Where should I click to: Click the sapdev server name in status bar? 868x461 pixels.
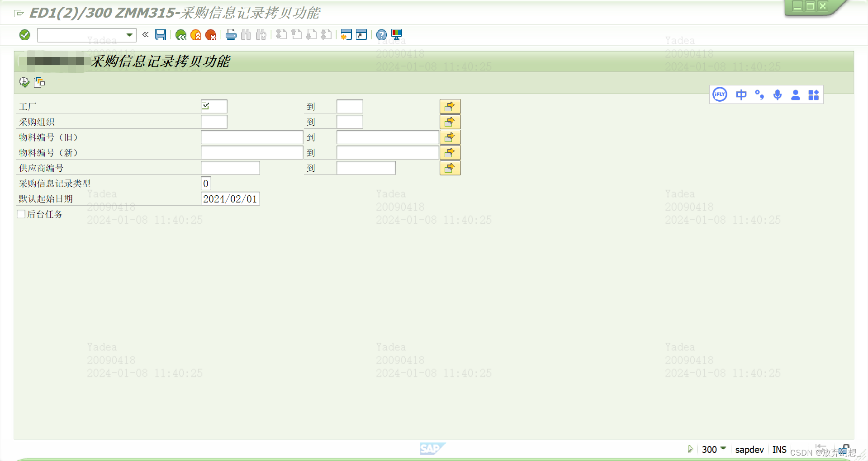[749, 449]
